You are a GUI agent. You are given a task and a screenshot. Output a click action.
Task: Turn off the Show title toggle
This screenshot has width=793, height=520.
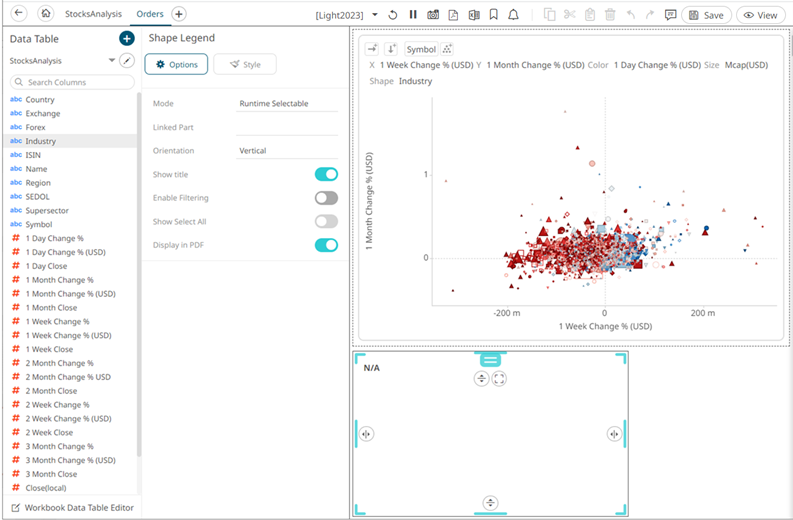point(326,174)
